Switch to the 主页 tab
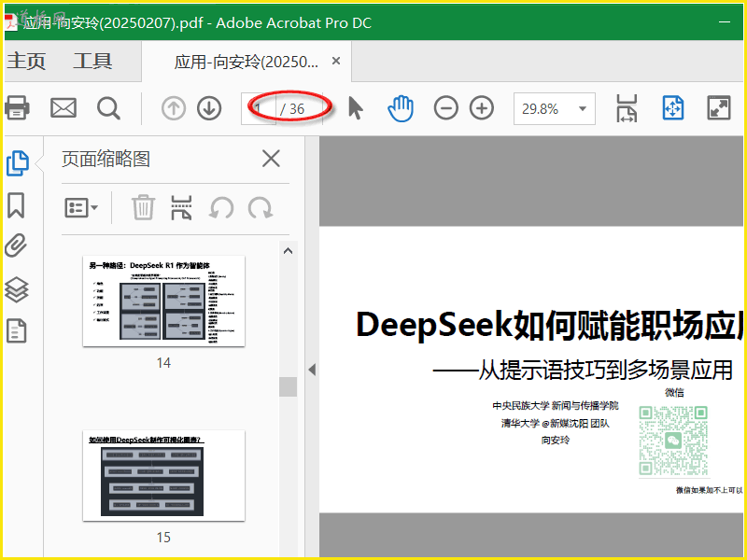 tap(26, 61)
